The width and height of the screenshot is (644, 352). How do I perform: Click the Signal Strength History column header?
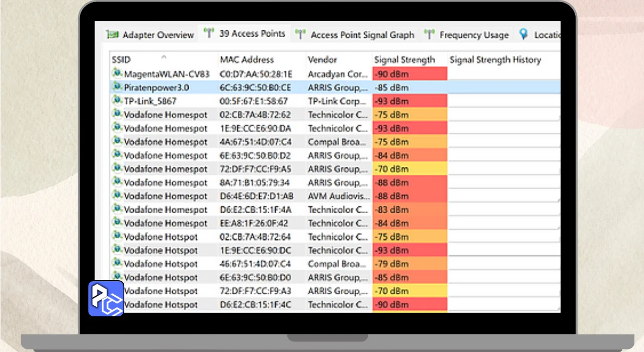click(x=504, y=59)
